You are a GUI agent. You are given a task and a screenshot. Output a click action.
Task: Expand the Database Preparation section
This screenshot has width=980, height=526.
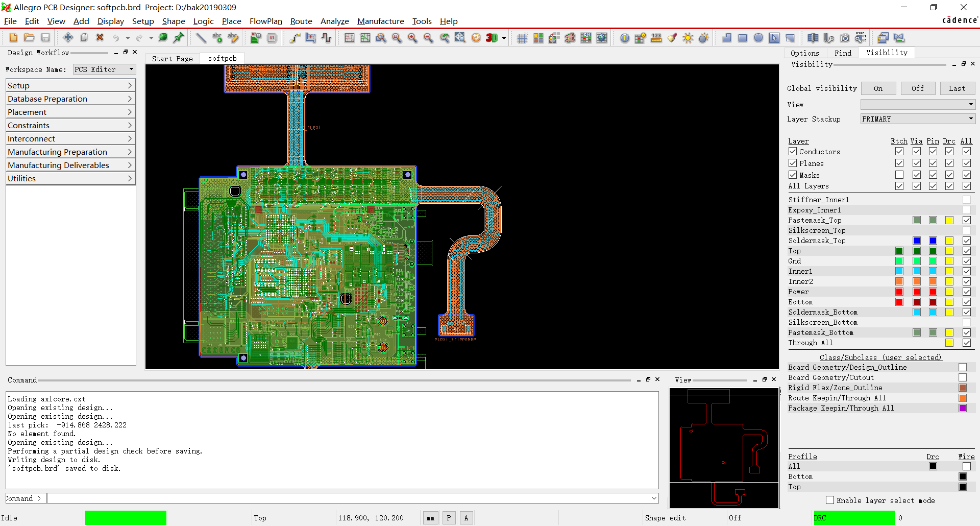[70, 99]
